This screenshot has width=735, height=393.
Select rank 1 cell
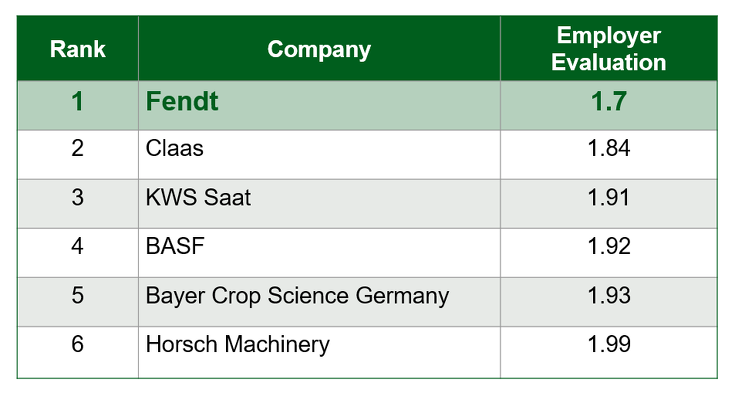78,106
